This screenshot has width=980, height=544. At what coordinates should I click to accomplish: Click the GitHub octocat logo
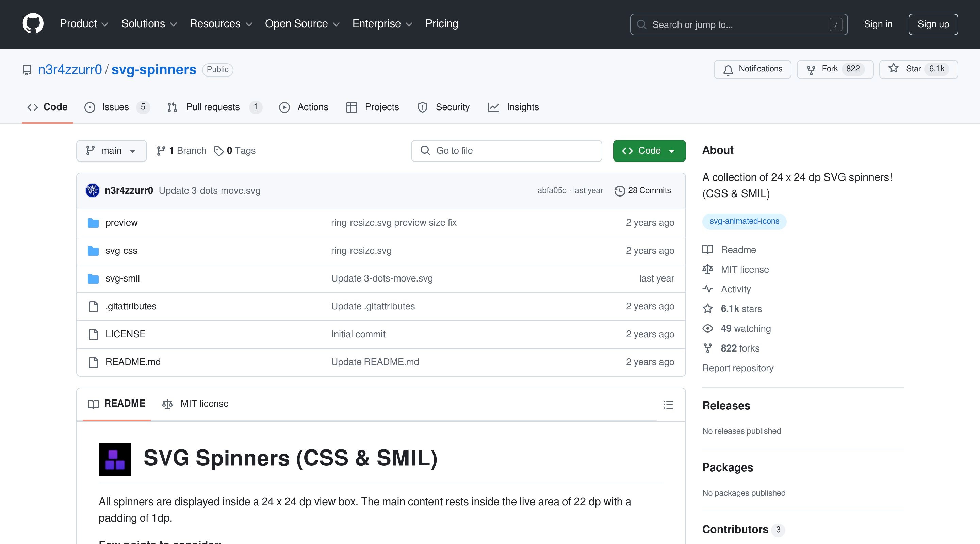click(33, 23)
